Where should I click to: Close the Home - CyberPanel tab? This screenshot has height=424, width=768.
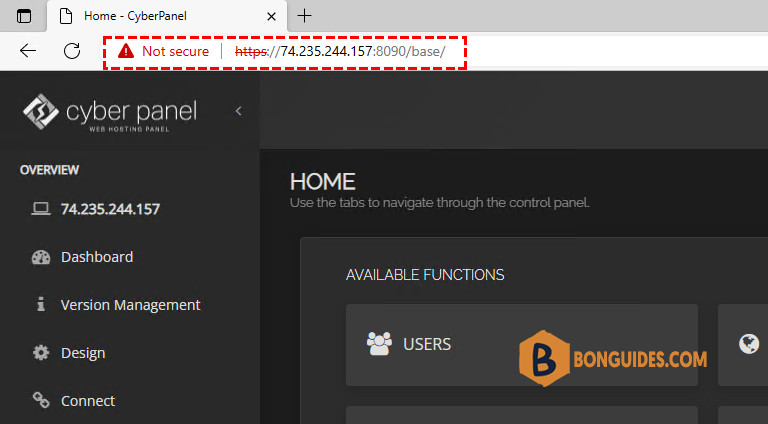click(x=271, y=17)
